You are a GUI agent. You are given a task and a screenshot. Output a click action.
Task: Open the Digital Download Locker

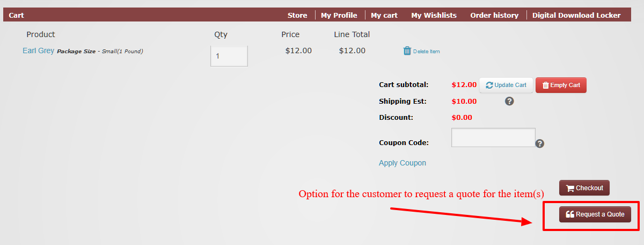click(576, 15)
